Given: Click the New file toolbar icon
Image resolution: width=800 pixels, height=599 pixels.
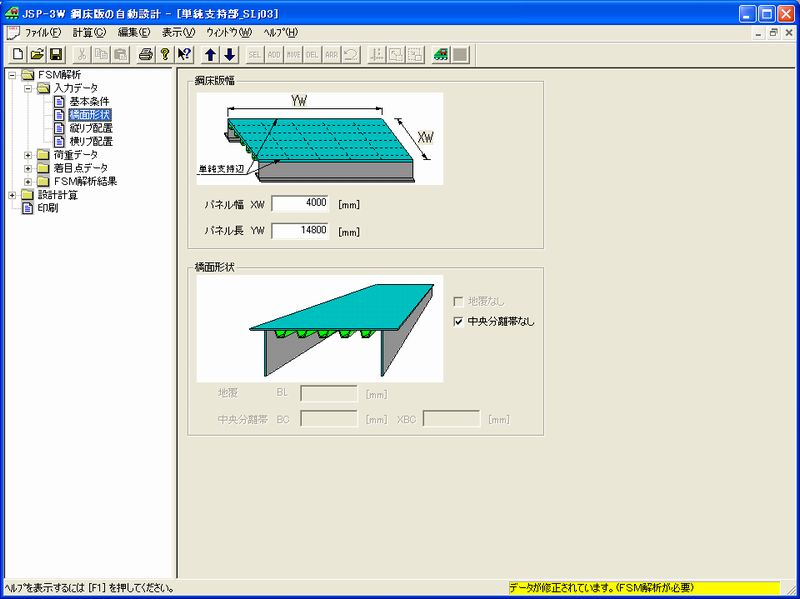Looking at the screenshot, I should (x=19, y=54).
